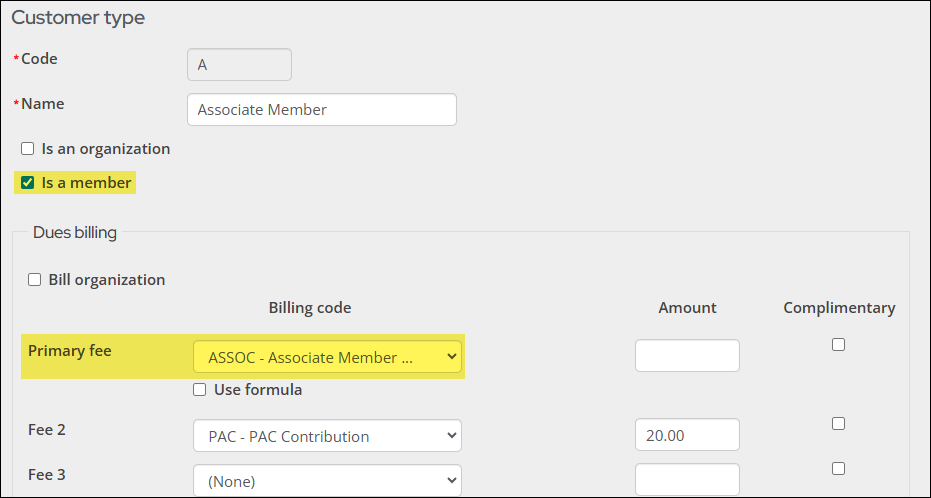The width and height of the screenshot is (931, 498).
Task: Mark Primary fee as Complimentary
Action: pyautogui.click(x=838, y=344)
